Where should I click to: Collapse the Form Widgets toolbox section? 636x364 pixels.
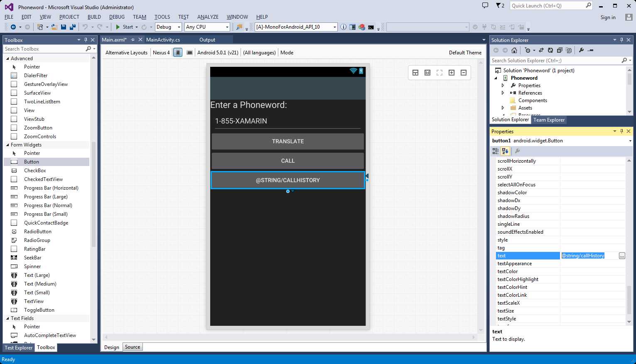(7, 145)
